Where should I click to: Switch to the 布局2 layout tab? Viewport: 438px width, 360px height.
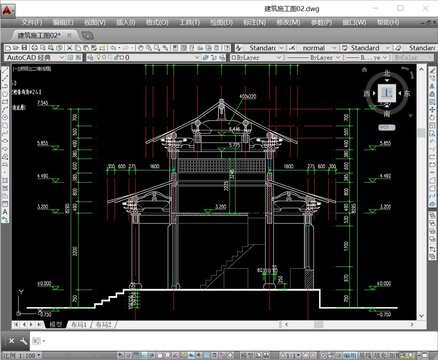click(x=103, y=324)
